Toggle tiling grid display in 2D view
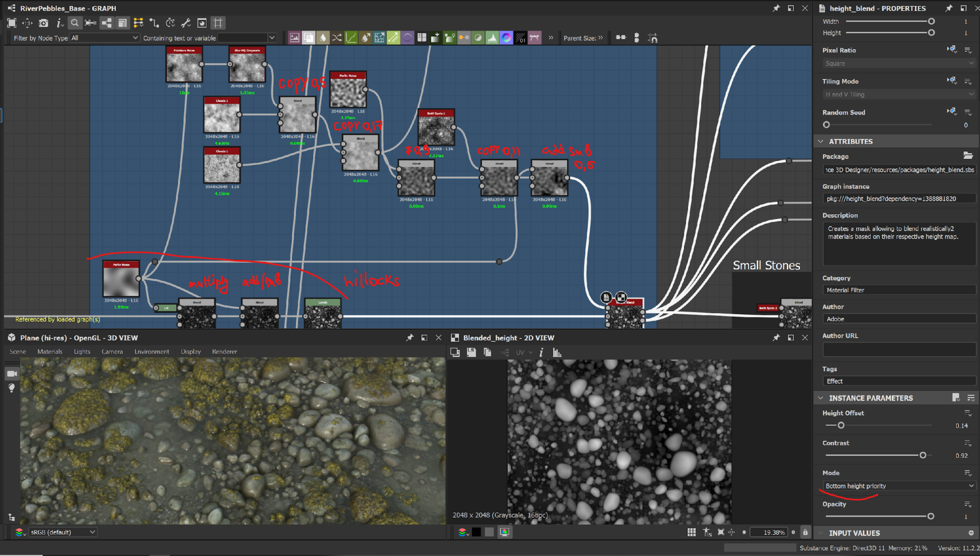 tap(691, 532)
